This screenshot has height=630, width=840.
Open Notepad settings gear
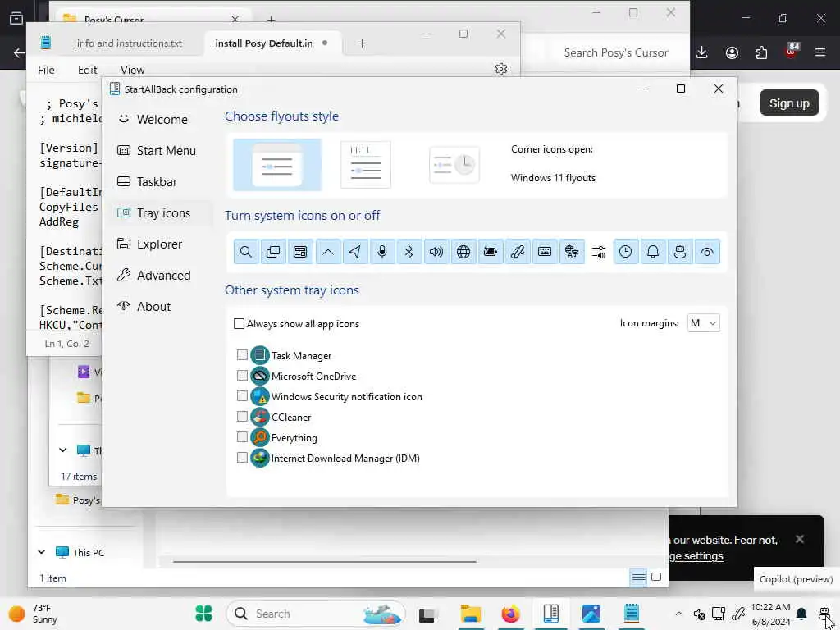click(x=501, y=69)
